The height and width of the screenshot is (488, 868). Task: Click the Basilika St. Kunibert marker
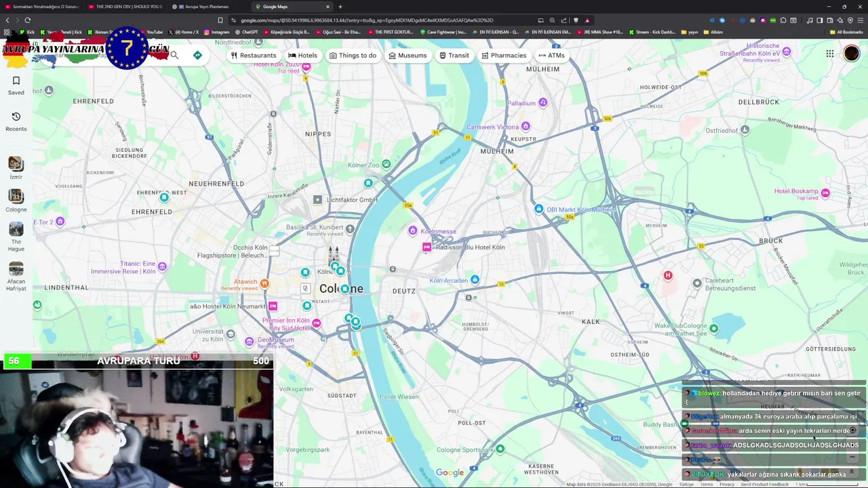(350, 229)
